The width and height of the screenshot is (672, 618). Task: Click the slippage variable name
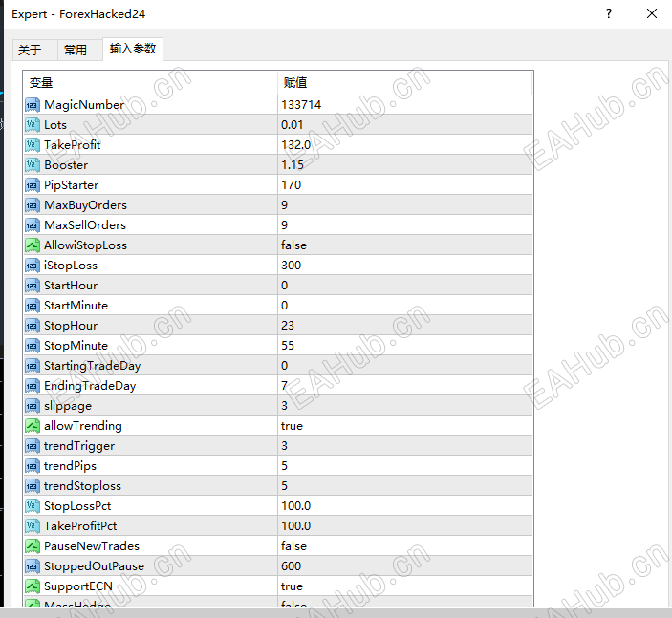[68, 406]
